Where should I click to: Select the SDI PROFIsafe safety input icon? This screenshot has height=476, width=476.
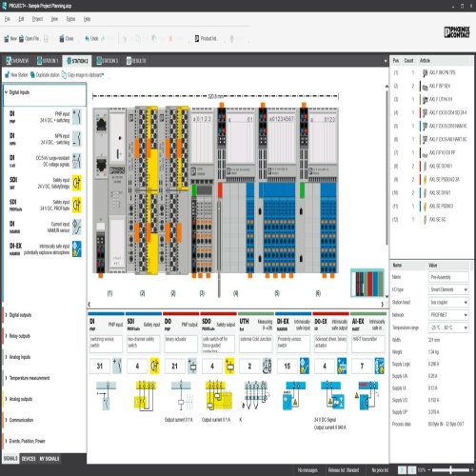tap(77, 205)
